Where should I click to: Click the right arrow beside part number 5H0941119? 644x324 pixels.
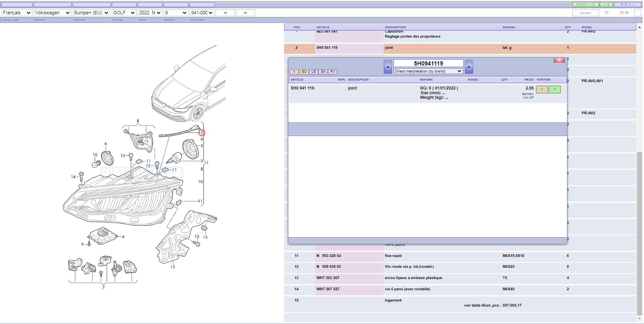click(469, 67)
